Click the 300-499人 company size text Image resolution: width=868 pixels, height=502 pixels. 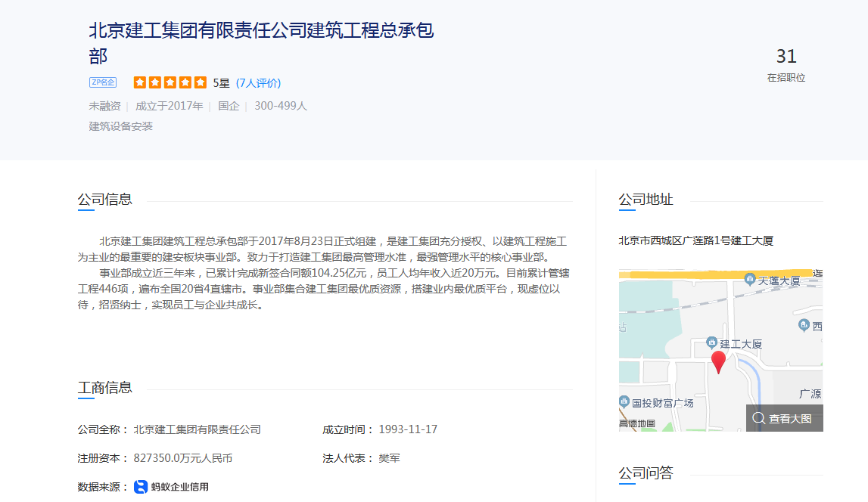click(281, 106)
